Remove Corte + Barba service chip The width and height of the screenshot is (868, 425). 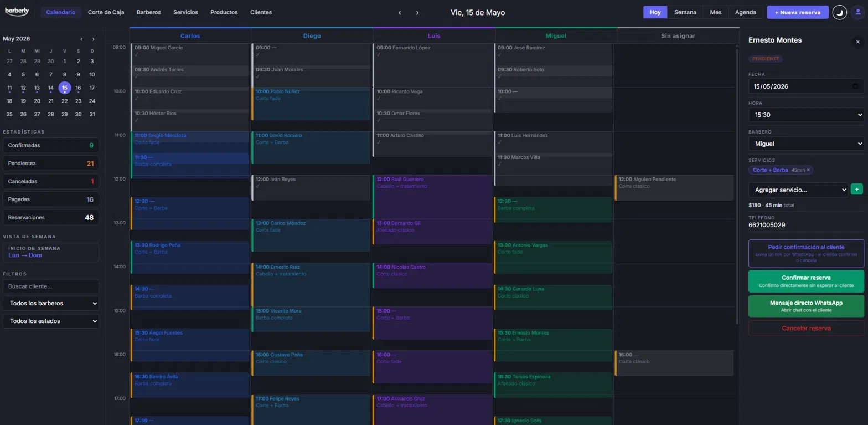[808, 170]
